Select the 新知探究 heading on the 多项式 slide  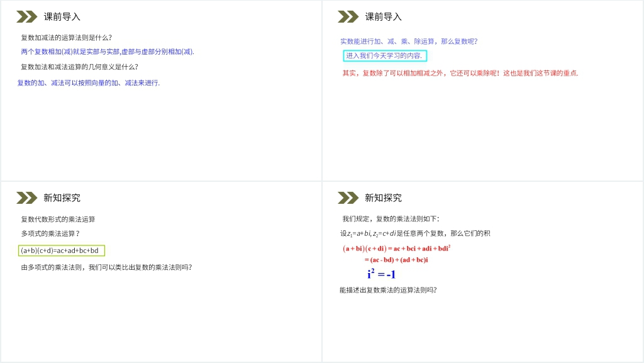pos(62,198)
